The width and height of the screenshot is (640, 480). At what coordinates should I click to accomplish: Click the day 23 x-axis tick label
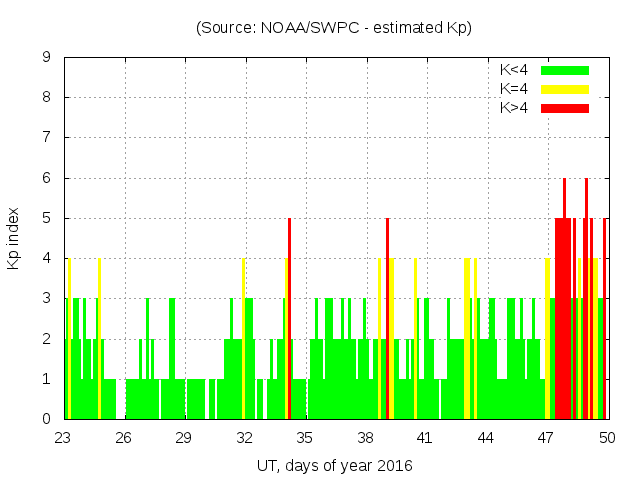[x=64, y=438]
